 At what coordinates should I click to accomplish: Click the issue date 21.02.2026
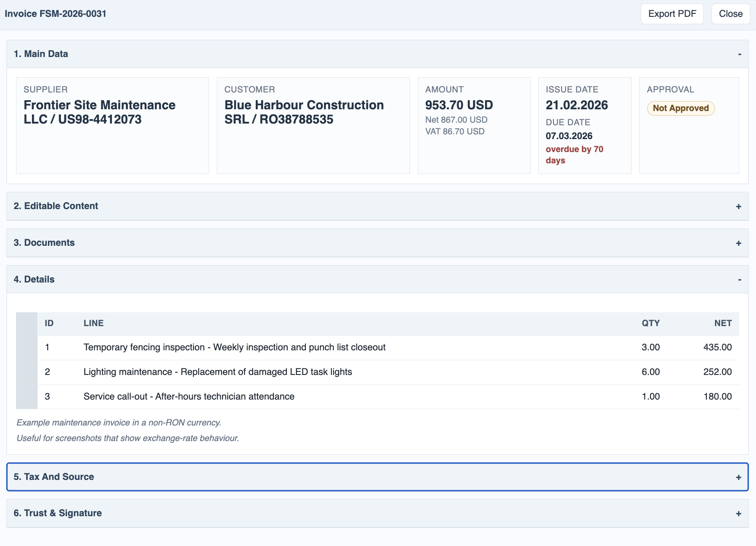tap(577, 105)
